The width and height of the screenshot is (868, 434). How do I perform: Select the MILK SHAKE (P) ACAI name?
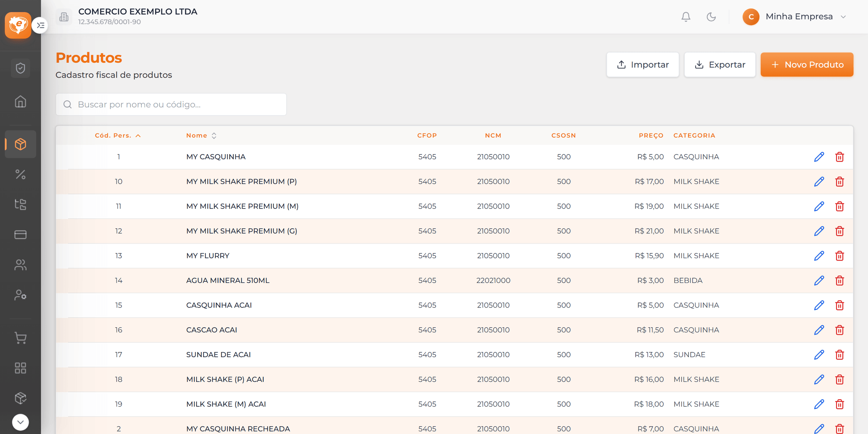tap(225, 379)
